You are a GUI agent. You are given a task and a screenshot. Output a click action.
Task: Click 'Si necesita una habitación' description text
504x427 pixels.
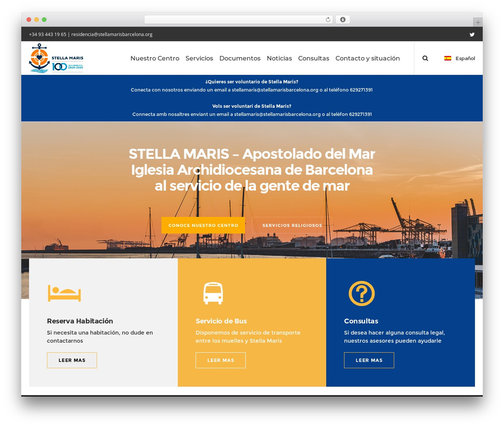100,337
